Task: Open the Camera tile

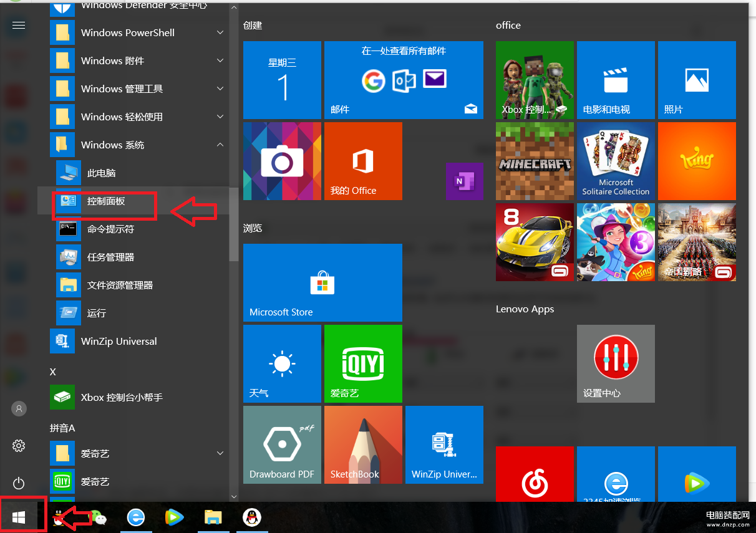Action: pyautogui.click(x=282, y=161)
